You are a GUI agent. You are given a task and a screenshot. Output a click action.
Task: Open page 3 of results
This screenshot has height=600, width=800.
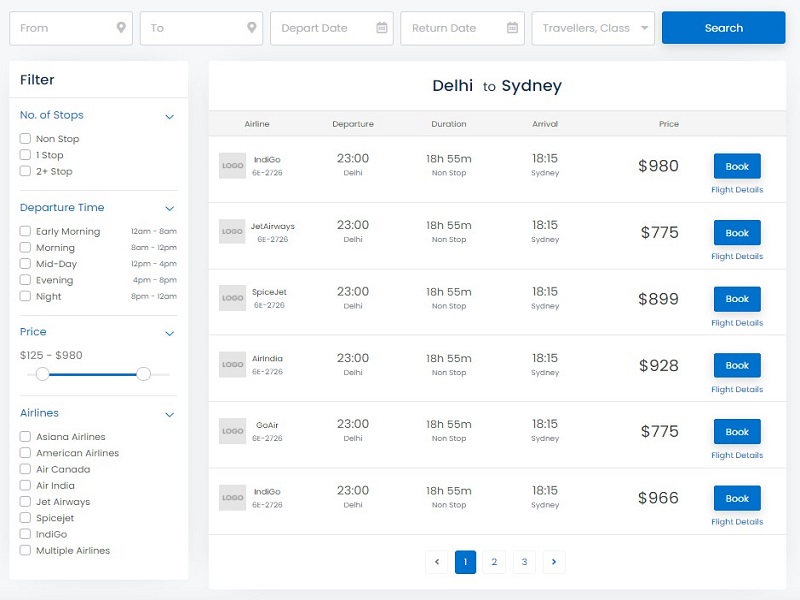[524, 562]
